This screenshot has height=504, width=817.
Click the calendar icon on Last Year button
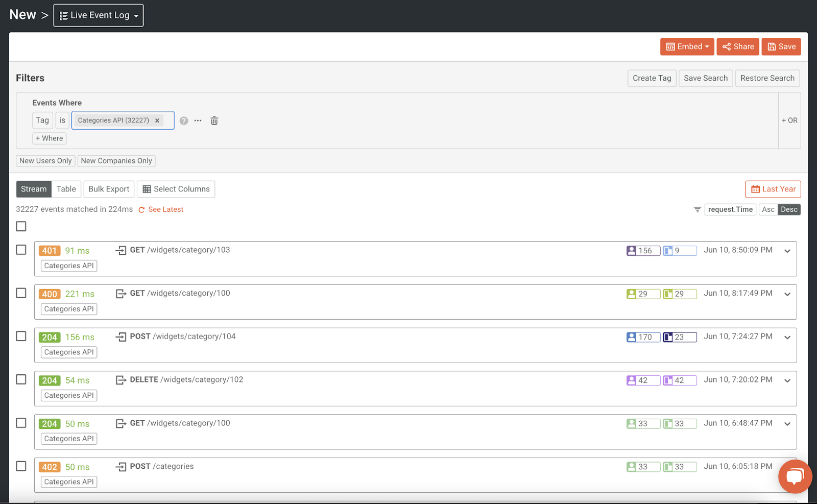tap(756, 189)
